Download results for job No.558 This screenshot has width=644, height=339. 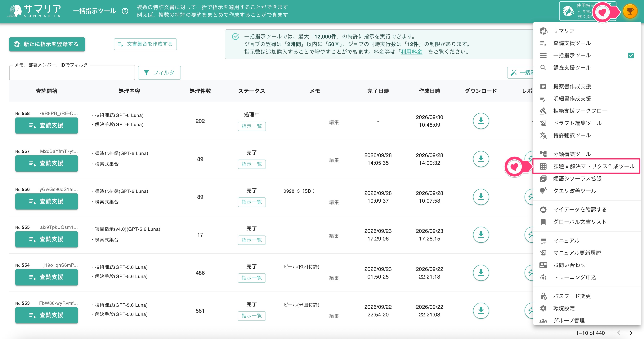click(481, 121)
